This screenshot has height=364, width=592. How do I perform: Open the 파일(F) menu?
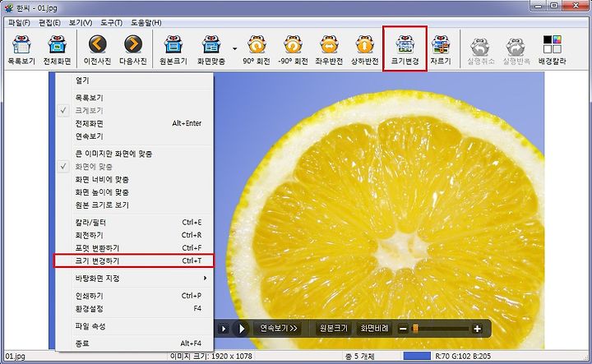click(x=19, y=23)
